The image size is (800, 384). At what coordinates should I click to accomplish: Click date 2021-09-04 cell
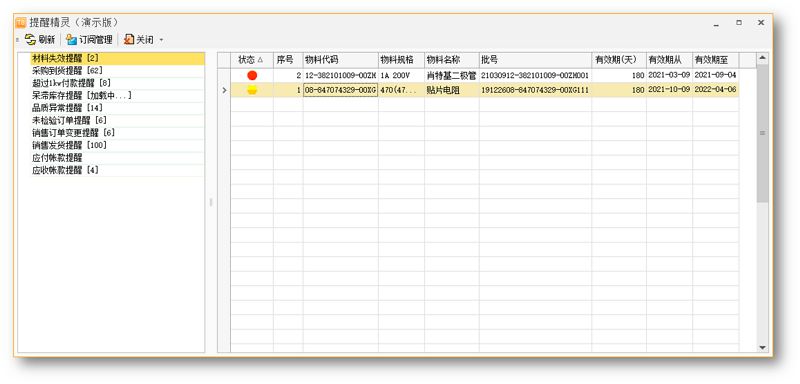[x=715, y=75]
